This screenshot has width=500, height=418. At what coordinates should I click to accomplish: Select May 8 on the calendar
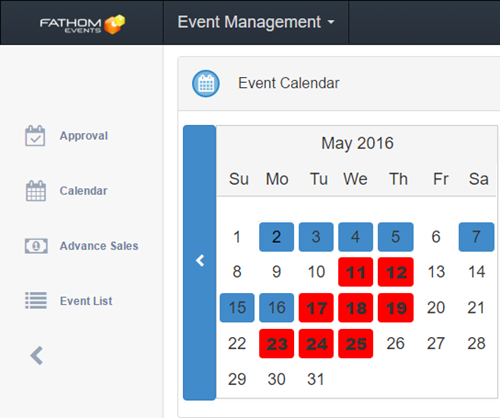click(x=237, y=272)
